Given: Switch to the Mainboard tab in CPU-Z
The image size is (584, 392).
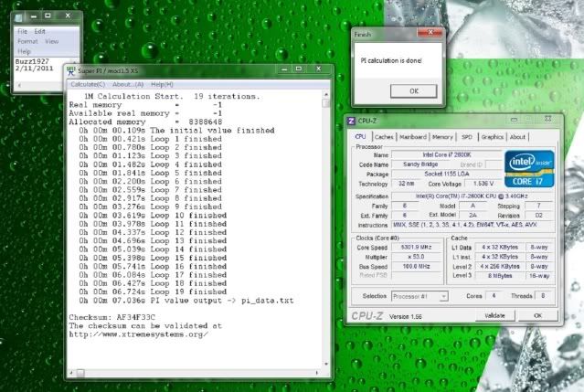Looking at the screenshot, I should [413, 137].
